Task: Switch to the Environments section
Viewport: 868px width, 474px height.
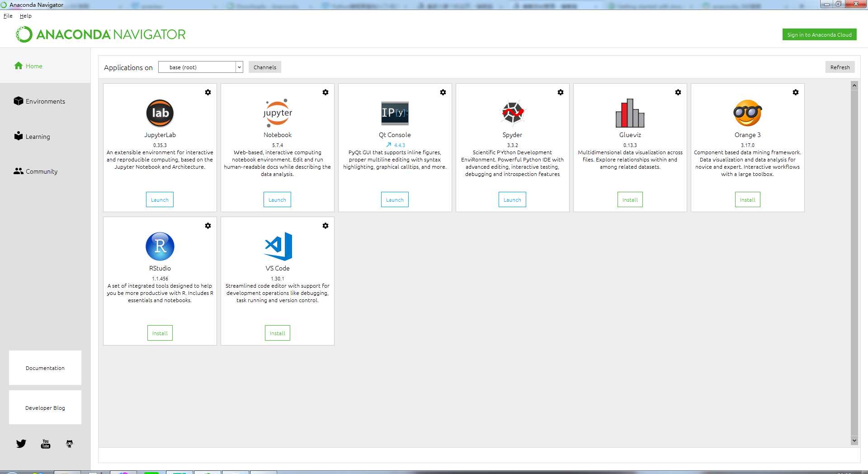Action: (x=45, y=101)
